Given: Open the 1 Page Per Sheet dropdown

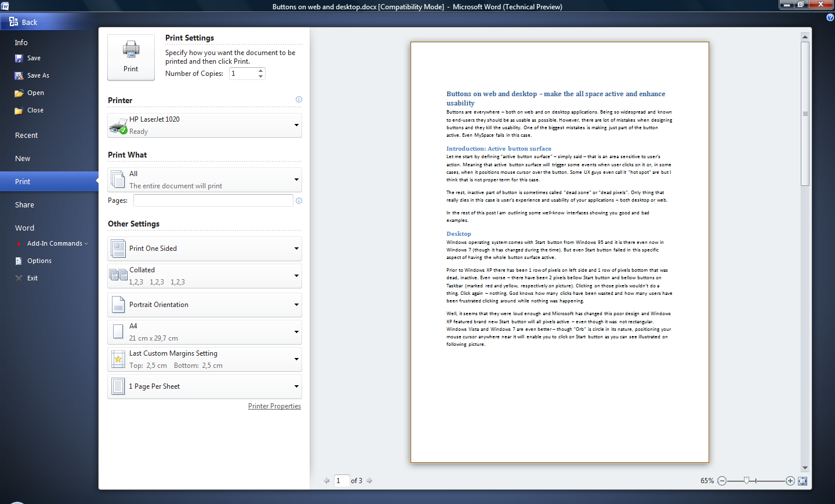Looking at the screenshot, I should 205,386.
